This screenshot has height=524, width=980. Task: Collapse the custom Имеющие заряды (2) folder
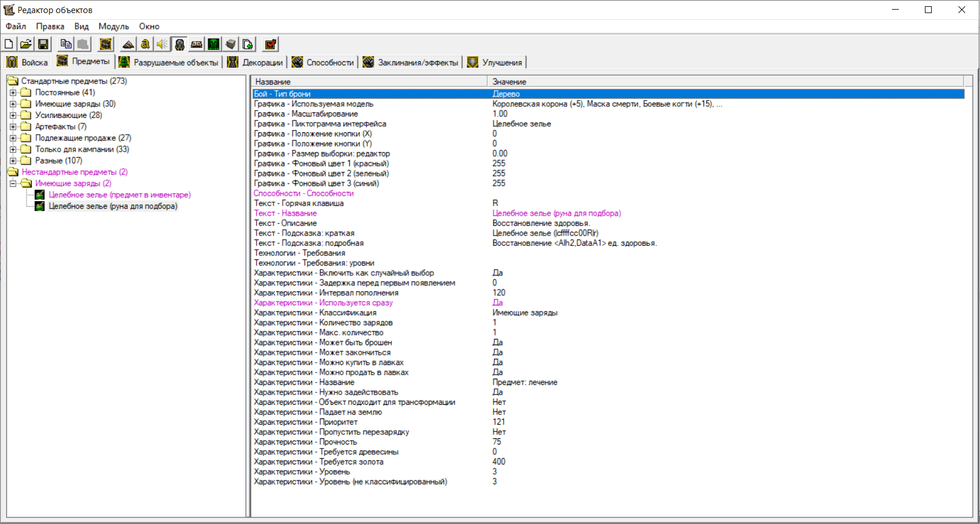pyautogui.click(x=13, y=183)
